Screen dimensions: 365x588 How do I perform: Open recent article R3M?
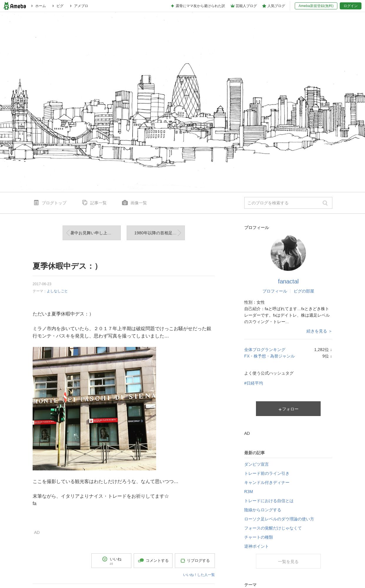click(x=249, y=492)
